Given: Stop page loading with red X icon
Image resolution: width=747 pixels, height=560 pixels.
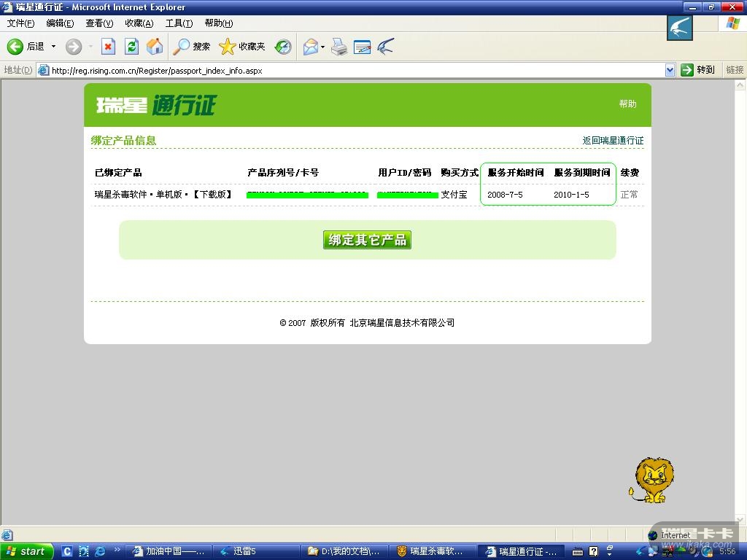Looking at the screenshot, I should 108,46.
